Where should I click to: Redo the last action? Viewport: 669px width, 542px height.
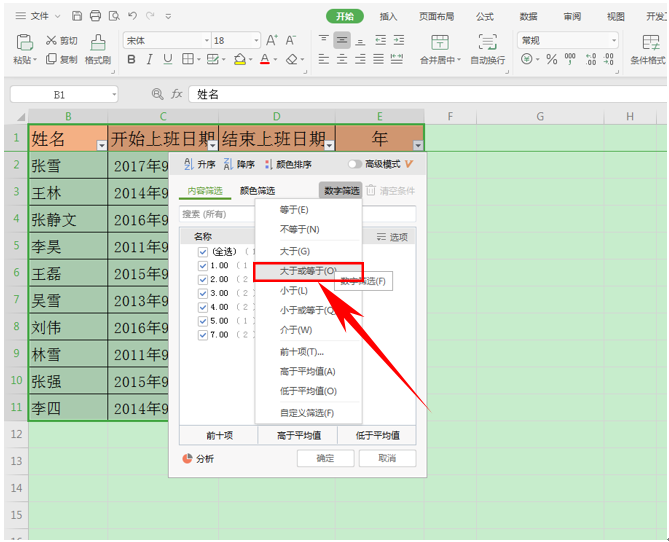point(150,16)
